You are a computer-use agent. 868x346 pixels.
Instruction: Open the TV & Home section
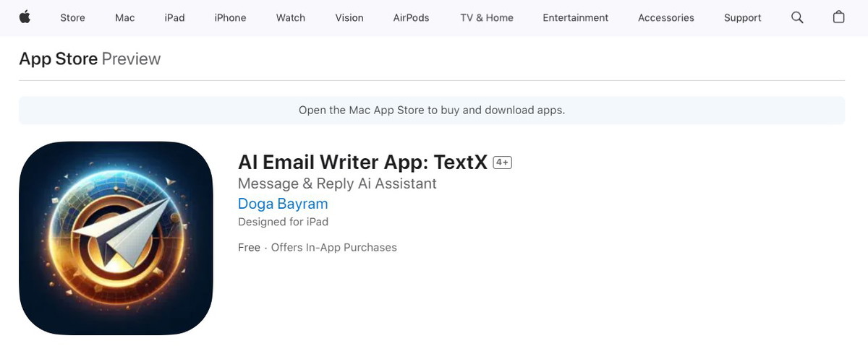[486, 17]
